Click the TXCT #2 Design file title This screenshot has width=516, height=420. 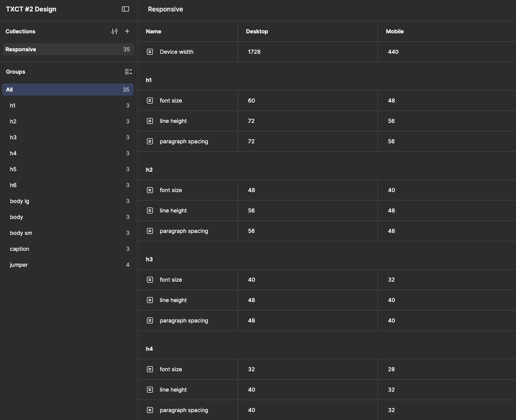coord(31,9)
